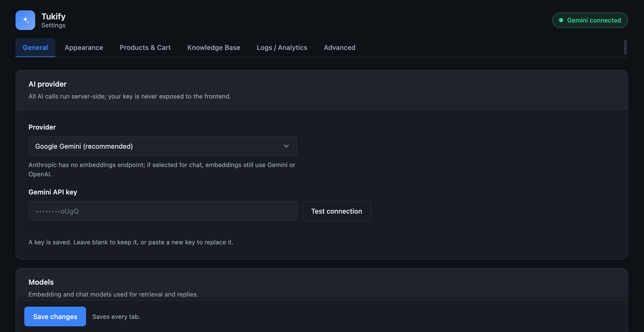Viewport: 644px width, 332px height.
Task: Open the General tab
Action: point(35,48)
